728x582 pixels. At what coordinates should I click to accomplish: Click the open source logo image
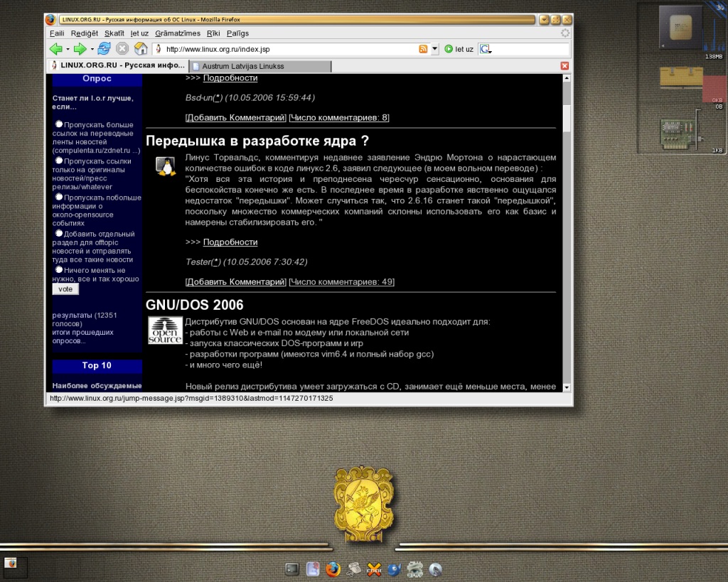165,330
